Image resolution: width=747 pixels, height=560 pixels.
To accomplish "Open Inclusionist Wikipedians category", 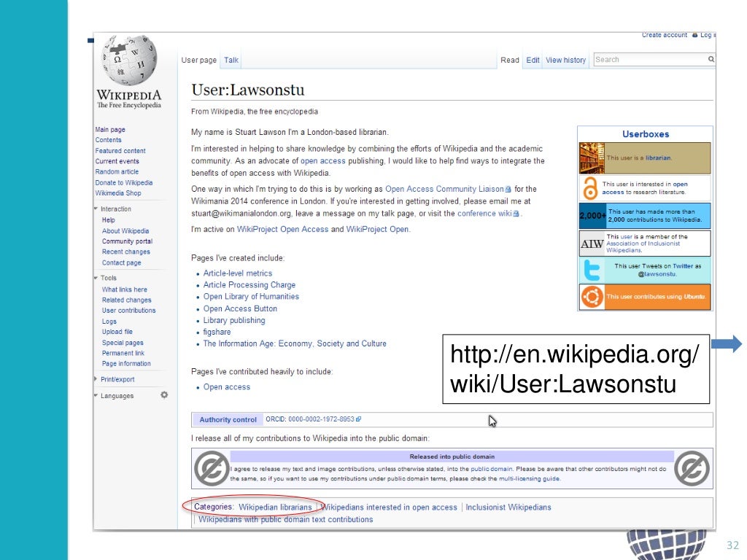I will (508, 507).
